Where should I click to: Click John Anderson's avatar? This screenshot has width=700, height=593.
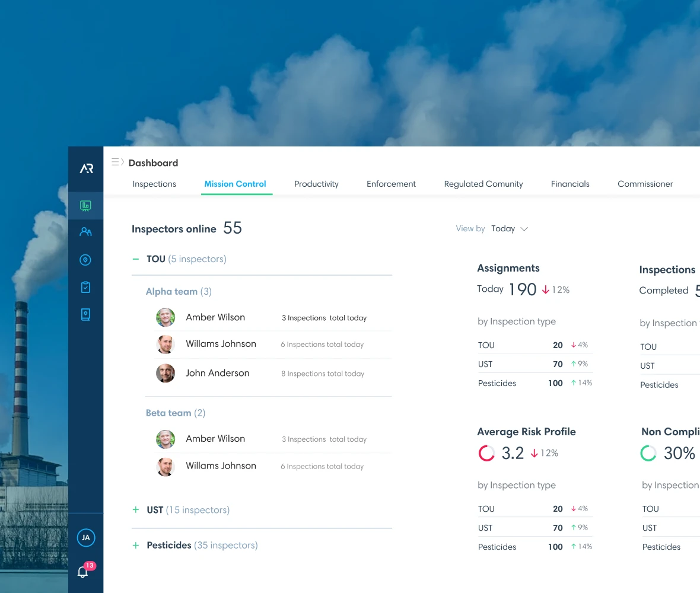click(165, 374)
